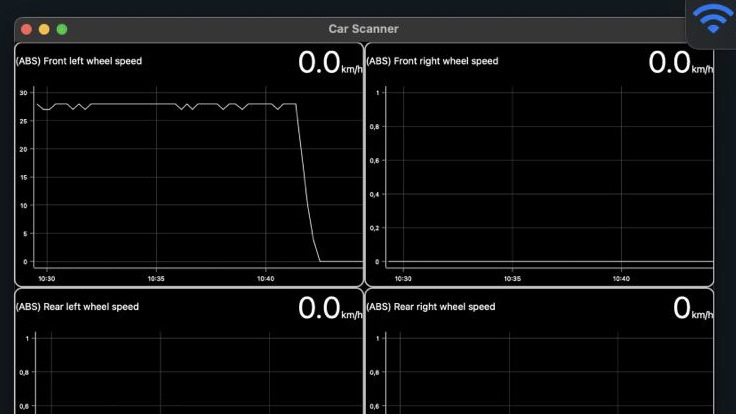Select the Rear left wheel speed label

77,307
